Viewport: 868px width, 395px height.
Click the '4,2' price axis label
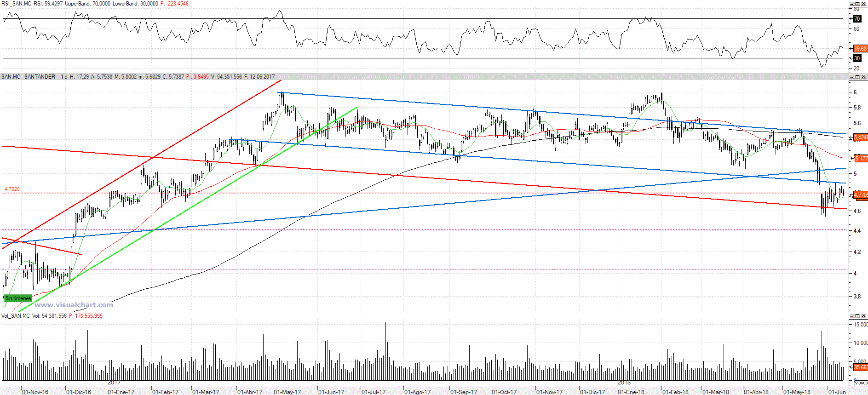857,252
